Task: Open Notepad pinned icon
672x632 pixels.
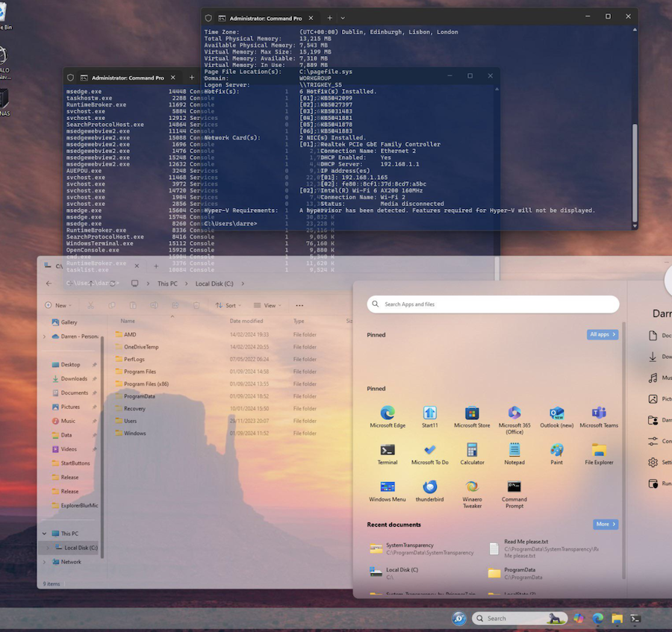Action: click(x=514, y=454)
